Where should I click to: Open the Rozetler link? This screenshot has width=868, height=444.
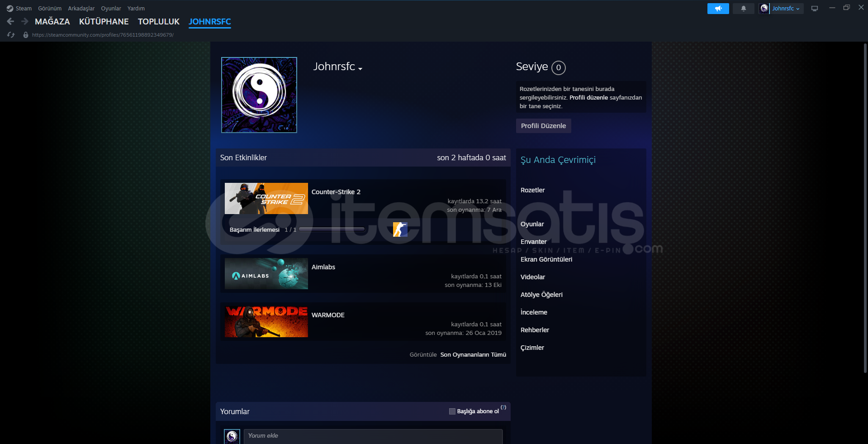click(533, 190)
